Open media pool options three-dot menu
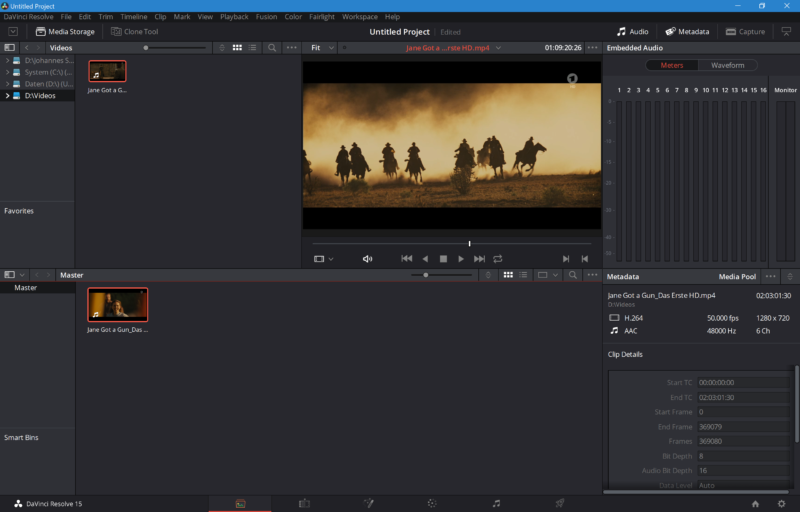The width and height of the screenshot is (800, 512). 592,275
